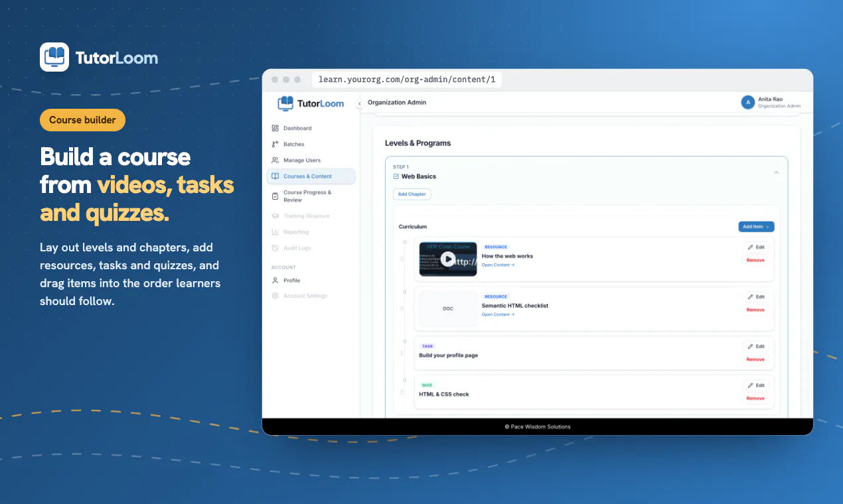843x504 pixels.
Task: Click the Anita Rao user name
Action: [771, 99]
